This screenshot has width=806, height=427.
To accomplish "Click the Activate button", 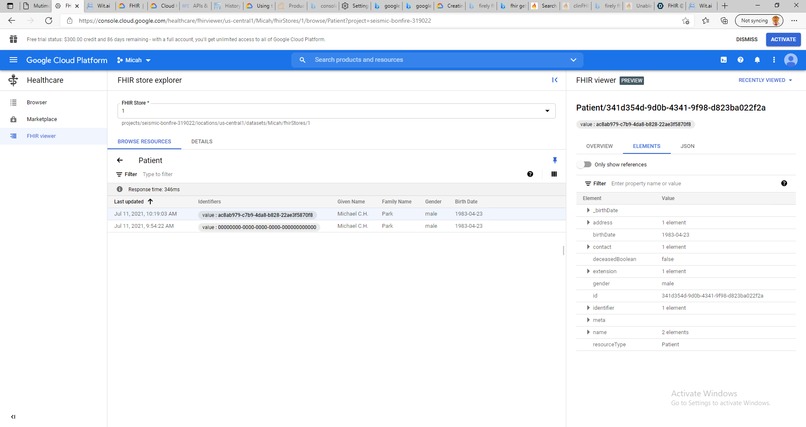I will (x=783, y=39).
